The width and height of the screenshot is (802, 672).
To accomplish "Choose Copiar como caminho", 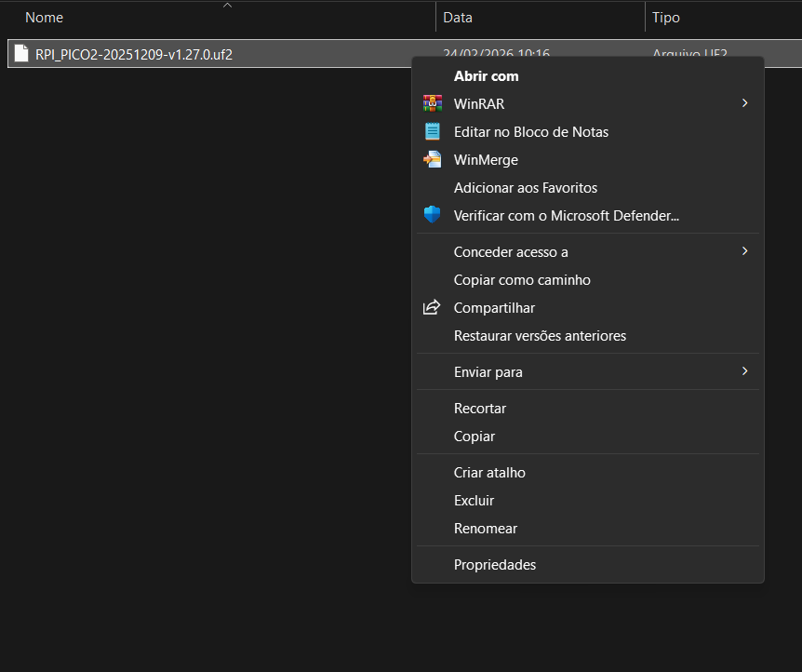I will coord(521,280).
